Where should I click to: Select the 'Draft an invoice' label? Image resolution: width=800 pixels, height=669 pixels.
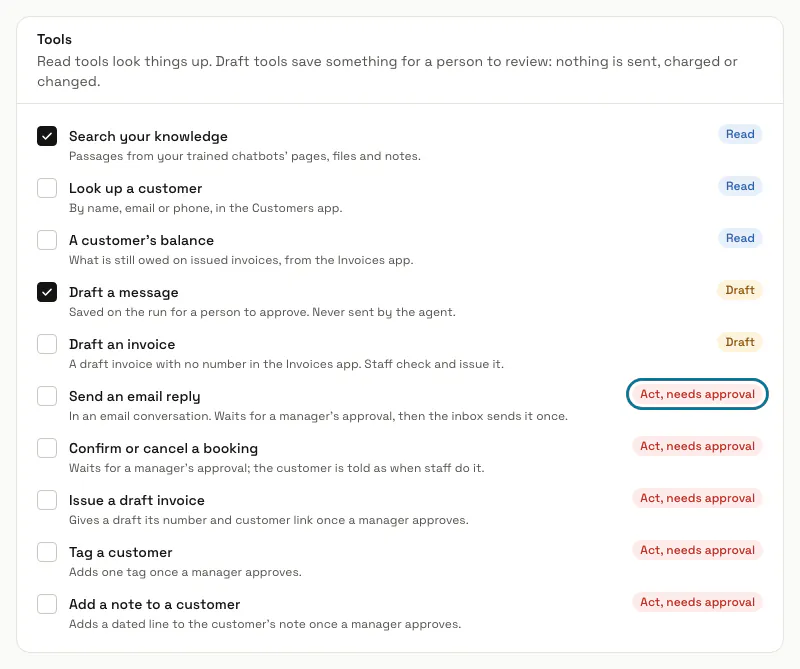(122, 344)
